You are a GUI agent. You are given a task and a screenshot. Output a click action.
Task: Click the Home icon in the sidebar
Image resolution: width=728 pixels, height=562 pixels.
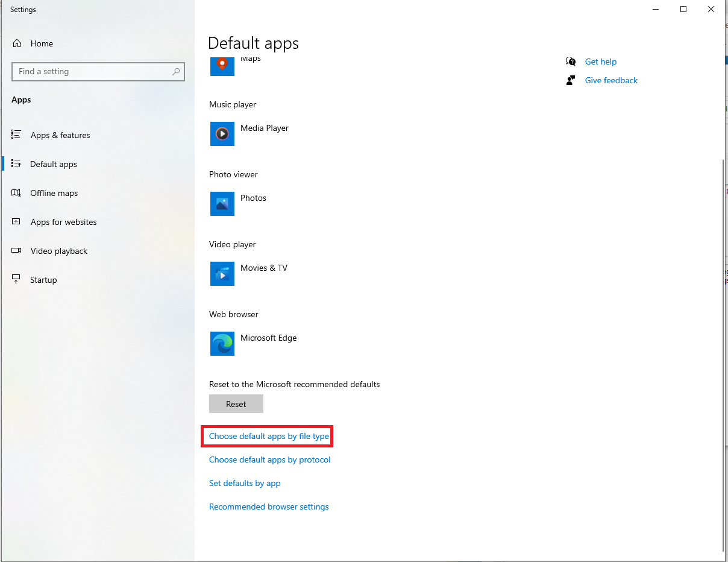tap(17, 43)
